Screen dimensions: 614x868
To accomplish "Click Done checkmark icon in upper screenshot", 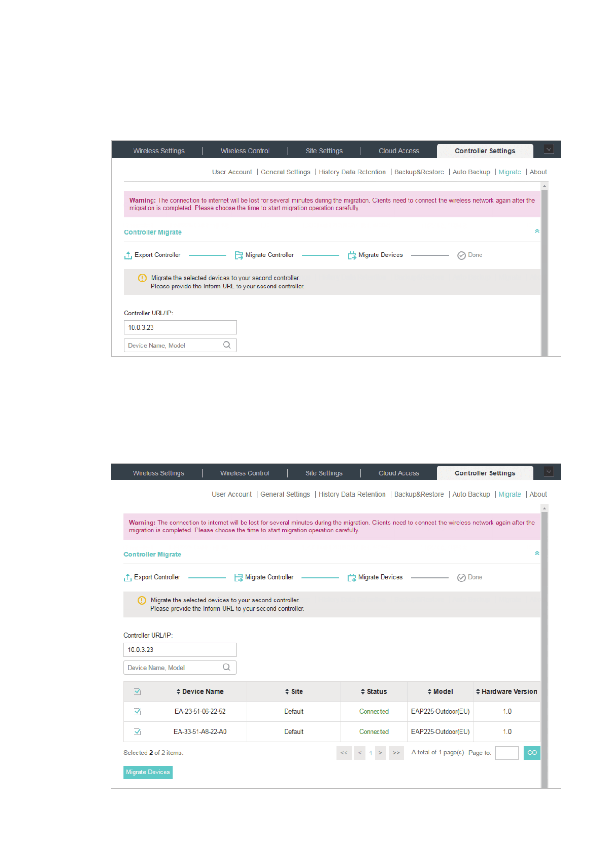I will point(461,255).
